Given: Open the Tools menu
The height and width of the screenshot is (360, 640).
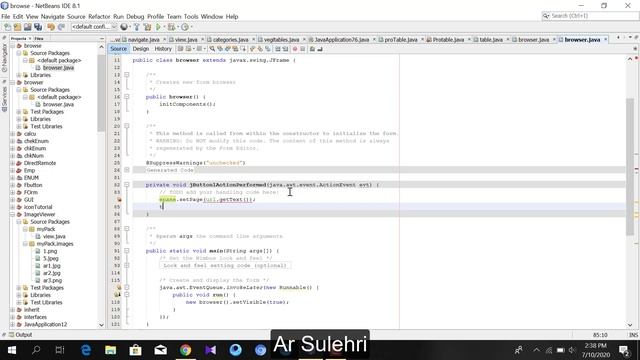Looking at the screenshot, I should click(x=191, y=17).
